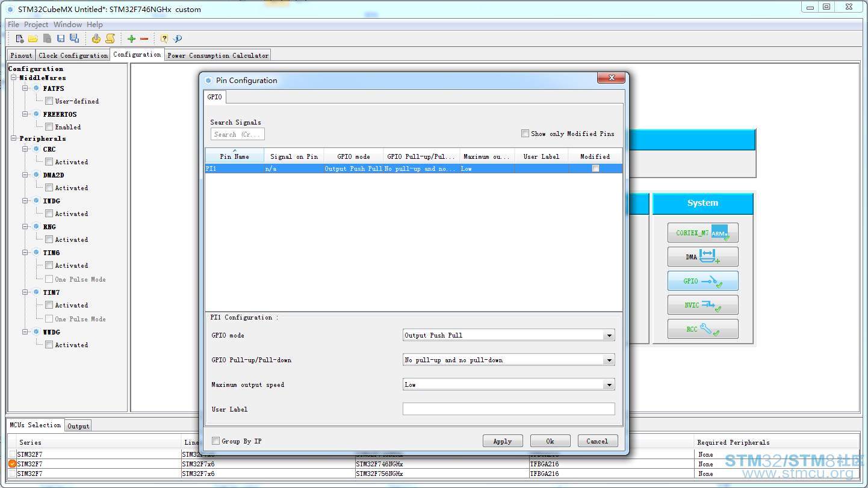Screen dimensions: 868x488
Task: Click the grayed-out document toolbar icon
Action: coord(47,39)
